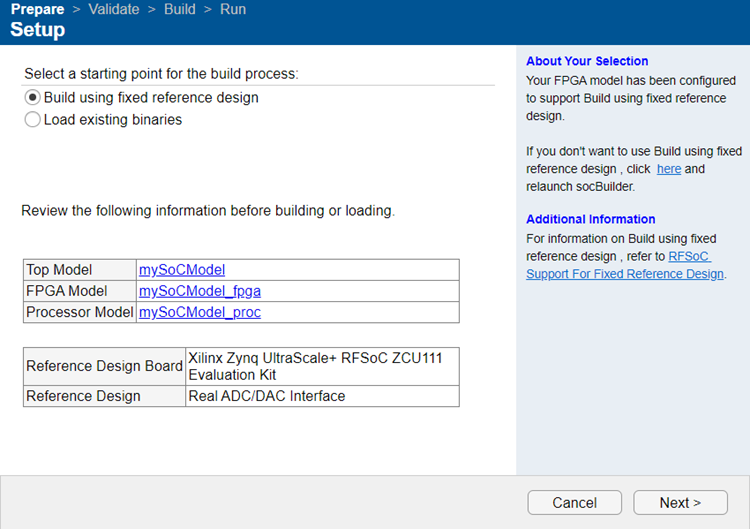Screen dimensions: 750x529
Task: Open the mySoCModel top model link
Action: [x=182, y=270]
